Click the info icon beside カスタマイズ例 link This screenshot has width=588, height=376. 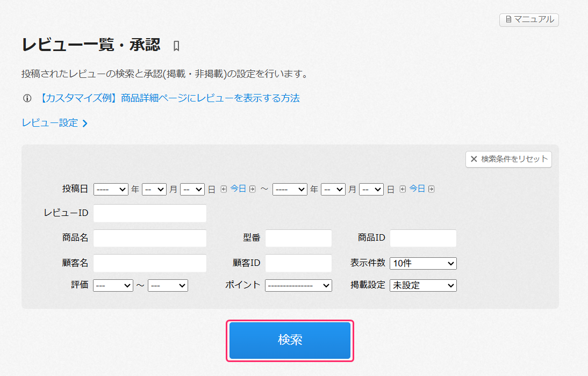coord(27,98)
